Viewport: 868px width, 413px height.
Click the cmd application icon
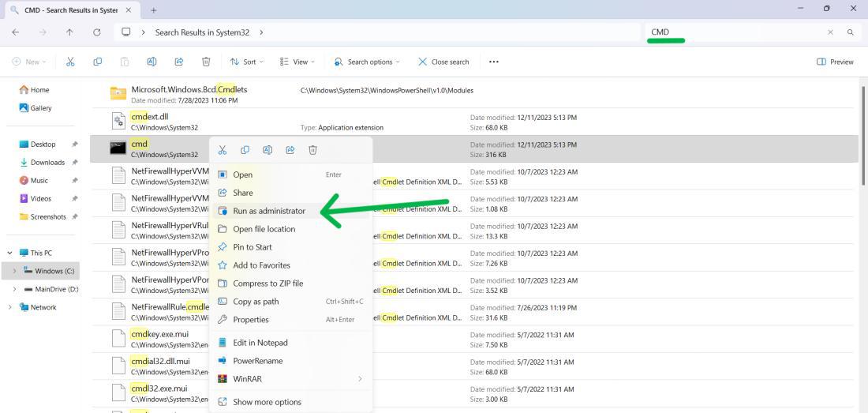point(118,148)
